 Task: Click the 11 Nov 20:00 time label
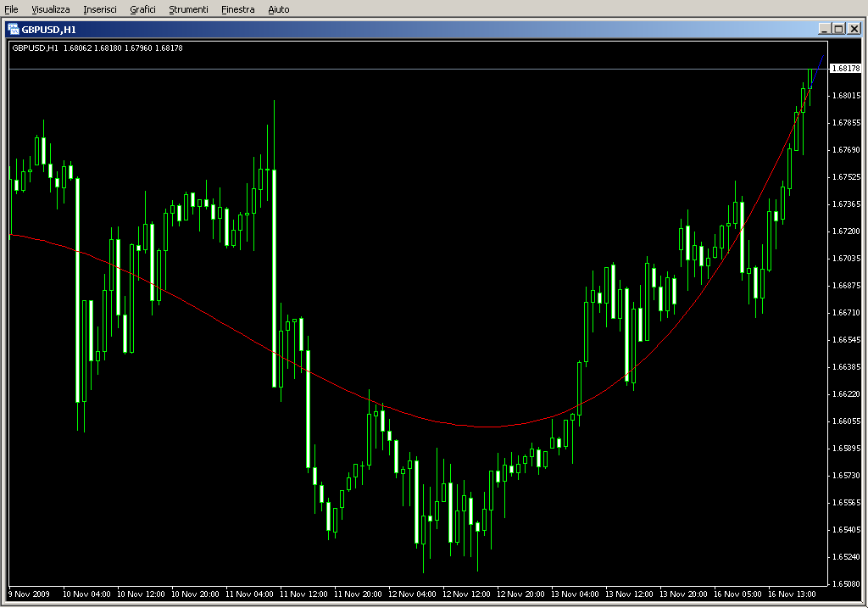pyautogui.click(x=358, y=594)
